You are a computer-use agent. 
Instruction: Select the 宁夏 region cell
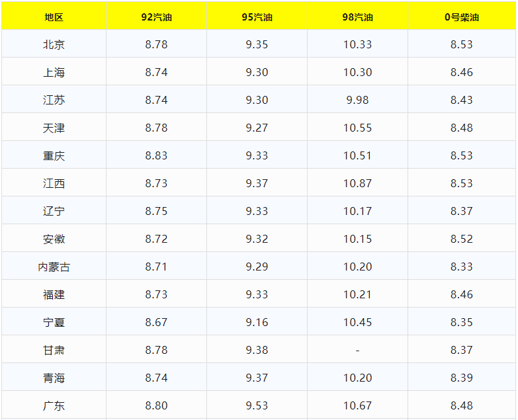54,322
